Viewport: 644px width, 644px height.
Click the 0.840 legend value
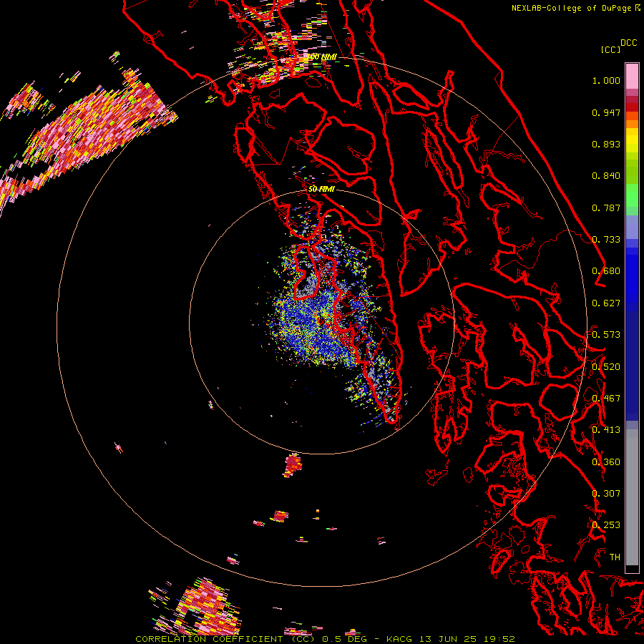click(606, 176)
